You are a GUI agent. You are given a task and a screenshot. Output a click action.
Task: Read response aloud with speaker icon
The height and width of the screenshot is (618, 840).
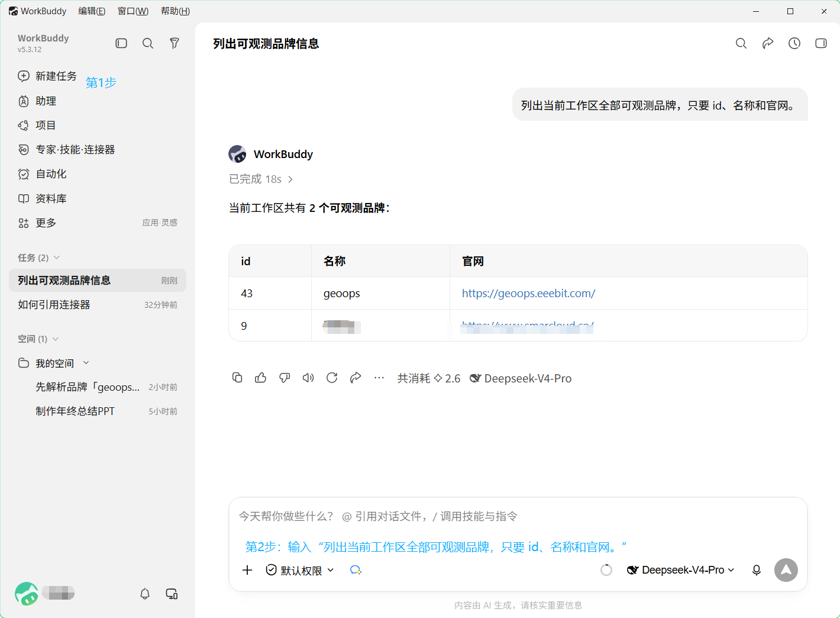click(308, 378)
